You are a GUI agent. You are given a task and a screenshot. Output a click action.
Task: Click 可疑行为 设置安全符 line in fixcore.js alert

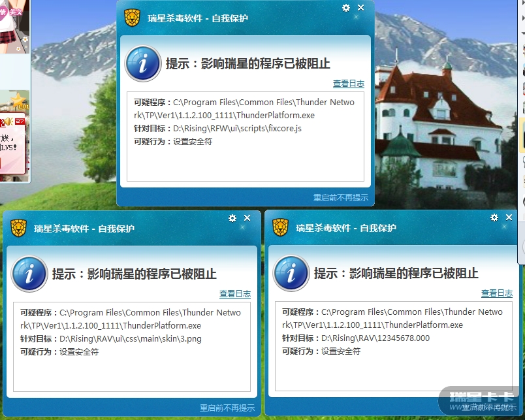click(173, 141)
